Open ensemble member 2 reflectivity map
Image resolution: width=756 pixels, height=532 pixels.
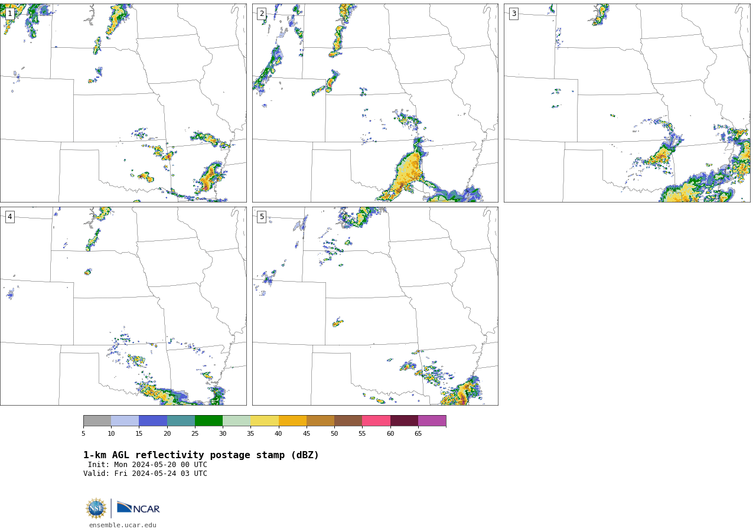pos(375,103)
